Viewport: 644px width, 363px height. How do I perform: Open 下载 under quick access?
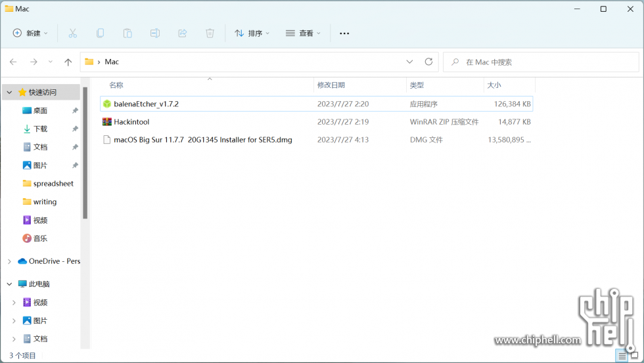point(40,129)
